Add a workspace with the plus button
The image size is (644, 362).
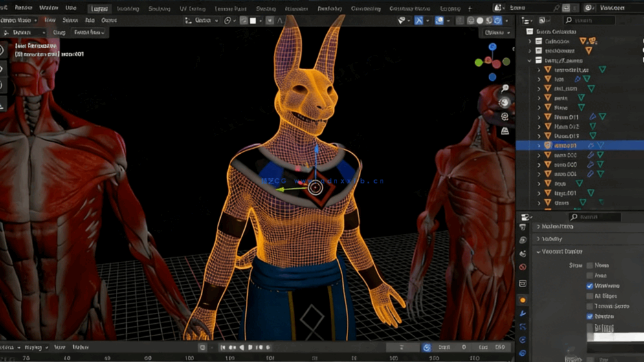click(x=470, y=8)
